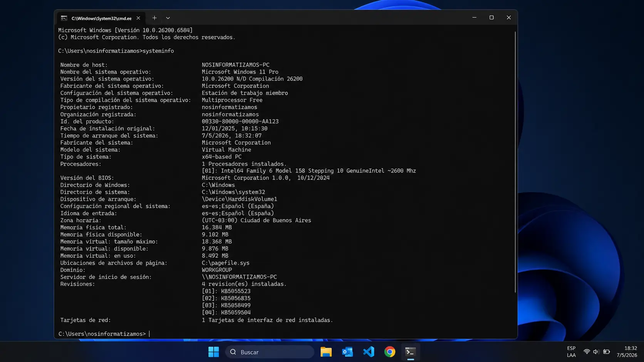This screenshot has width=644, height=362.
Task: Click the host name NOSINFORMATIZAMOS-PC value
Action: [x=236, y=65]
